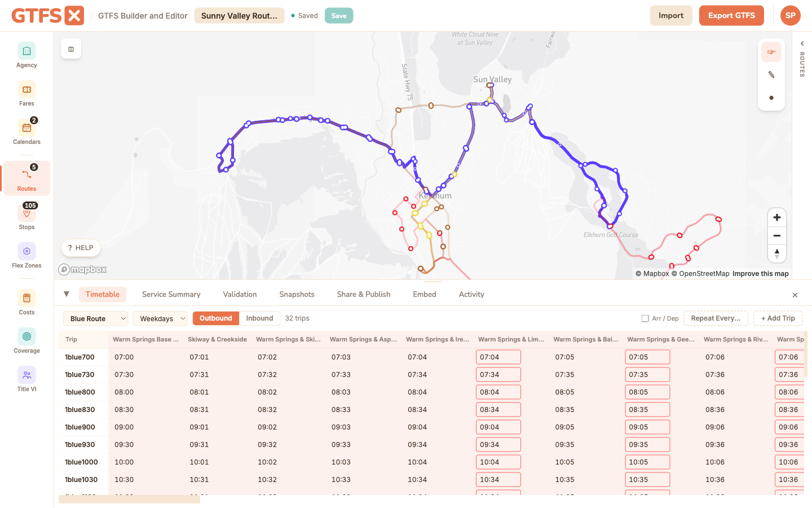Viewport: 812px width, 508px height.
Task: Select trip row 1blue700
Action: tap(80, 357)
